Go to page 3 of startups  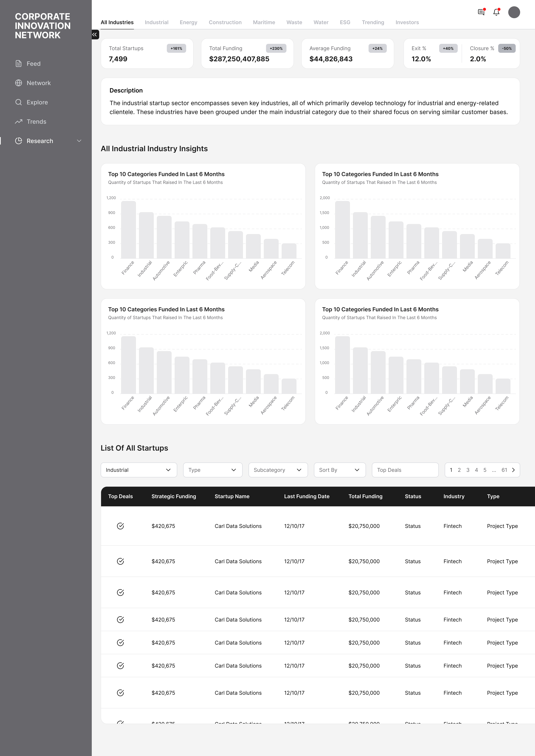[468, 470]
